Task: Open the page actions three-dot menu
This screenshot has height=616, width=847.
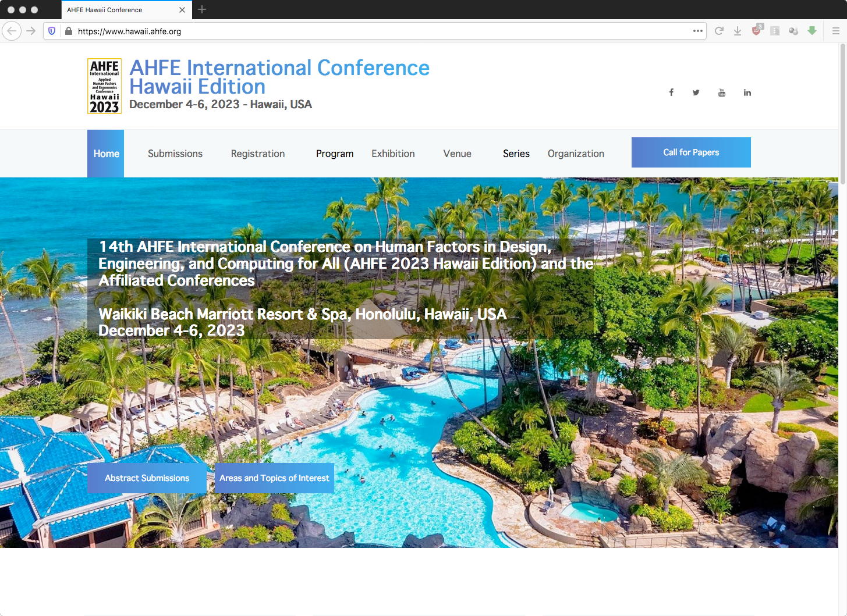Action: pos(698,31)
